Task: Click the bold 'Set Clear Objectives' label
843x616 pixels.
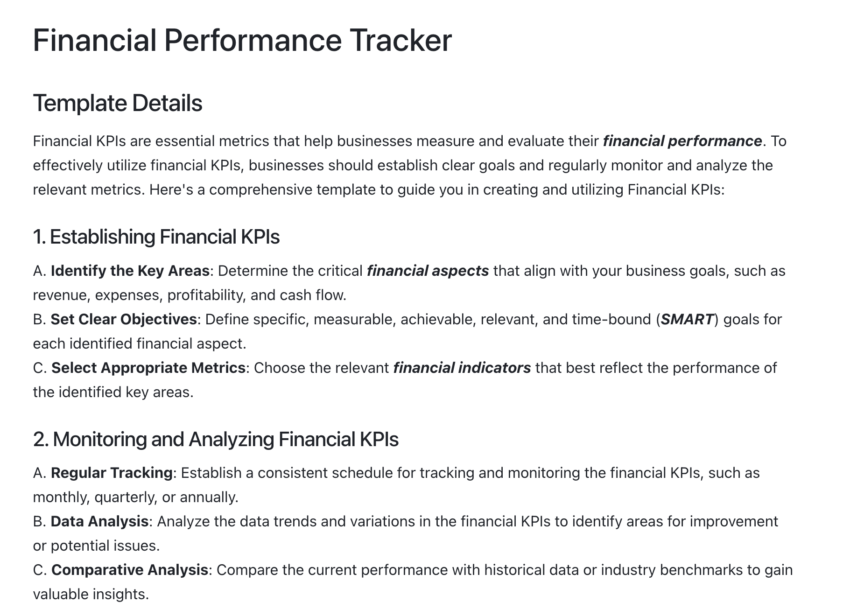Action: click(124, 319)
